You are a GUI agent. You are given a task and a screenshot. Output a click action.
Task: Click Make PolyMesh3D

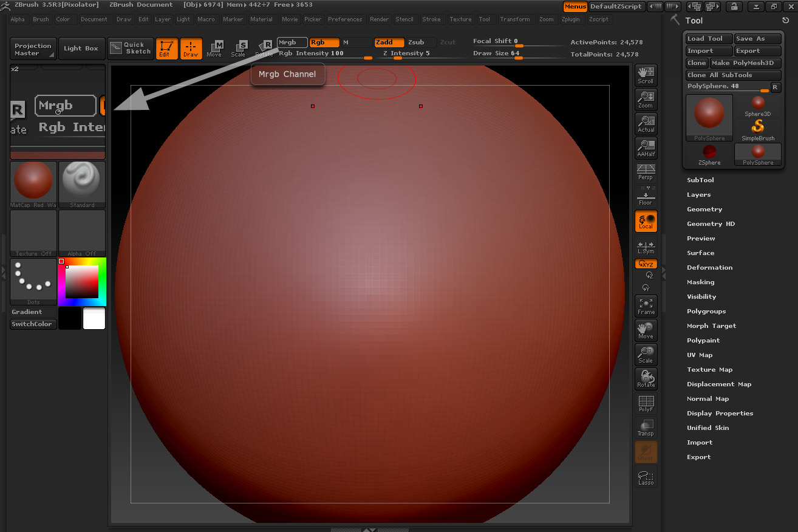coord(746,63)
